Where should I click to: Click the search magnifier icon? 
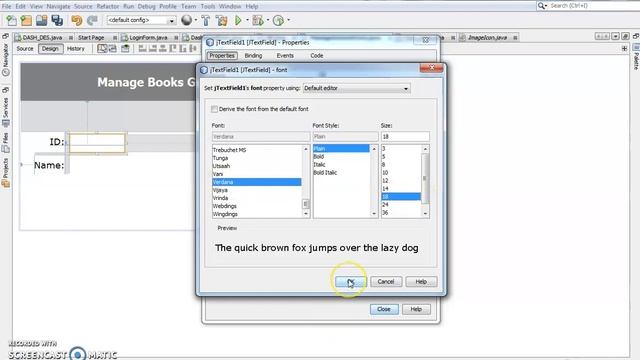[x=542, y=6]
